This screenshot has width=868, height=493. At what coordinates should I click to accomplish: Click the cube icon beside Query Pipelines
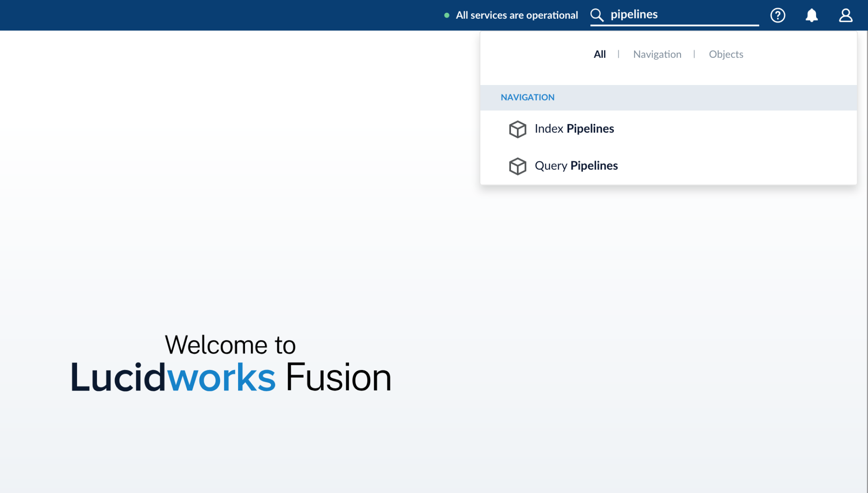pos(518,166)
